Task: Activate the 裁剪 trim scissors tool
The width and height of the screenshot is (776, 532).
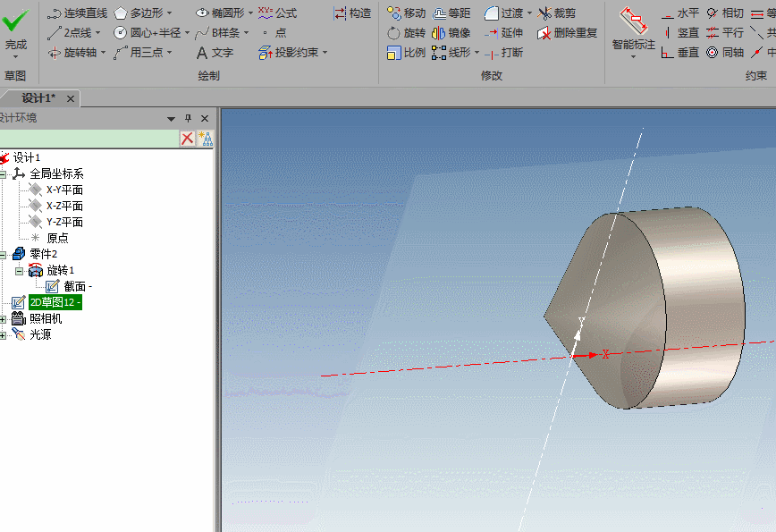Action: coord(557,13)
